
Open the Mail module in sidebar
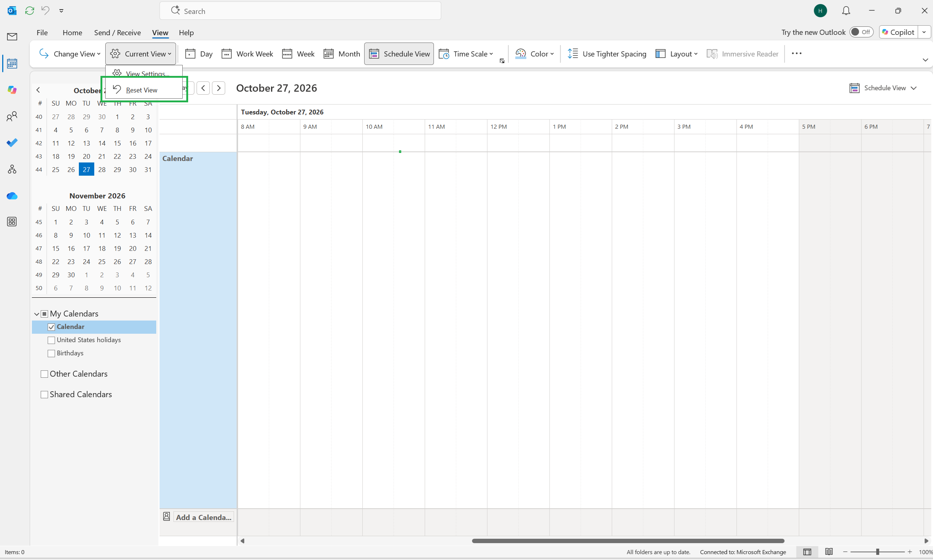click(12, 37)
